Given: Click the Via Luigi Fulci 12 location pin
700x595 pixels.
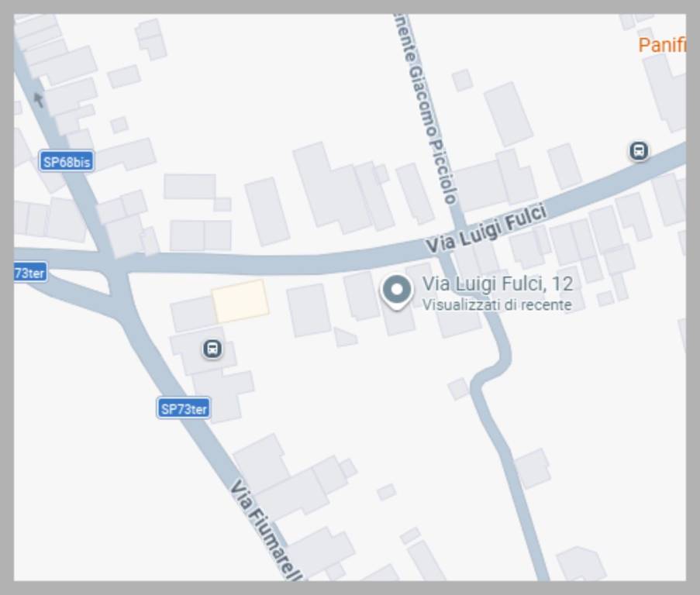Looking at the screenshot, I should coord(396,292).
